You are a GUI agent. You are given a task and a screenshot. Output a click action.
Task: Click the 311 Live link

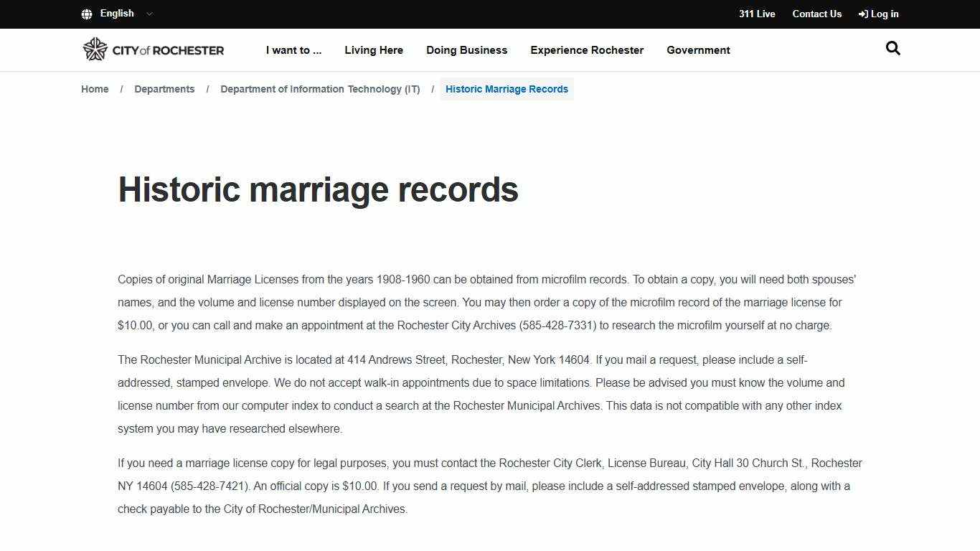[757, 14]
